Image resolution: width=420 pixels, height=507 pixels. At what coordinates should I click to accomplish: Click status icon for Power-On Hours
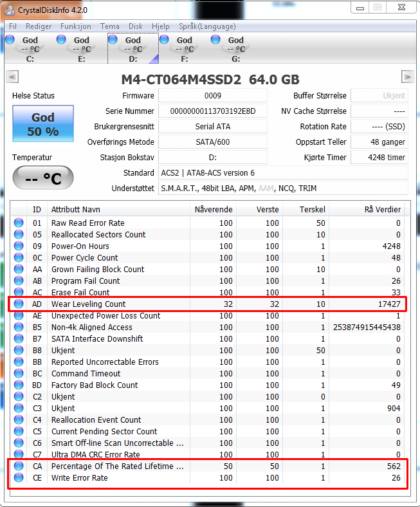(19, 246)
